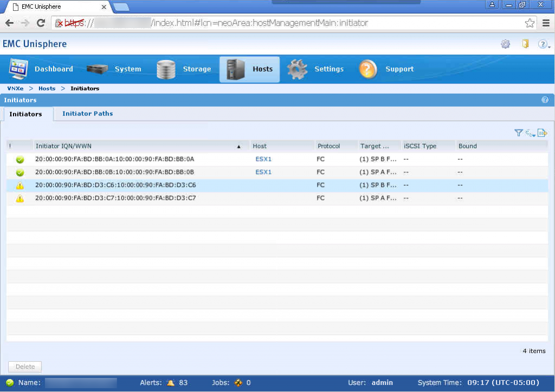The height and width of the screenshot is (392, 555).
Task: Click the Jobs icon in status bar
Action: (238, 383)
